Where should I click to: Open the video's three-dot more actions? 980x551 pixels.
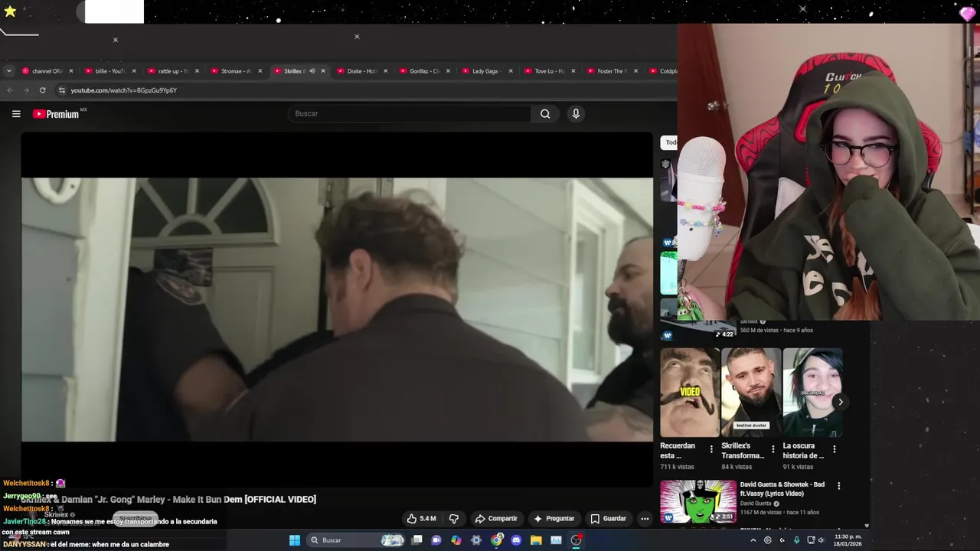pos(645,519)
